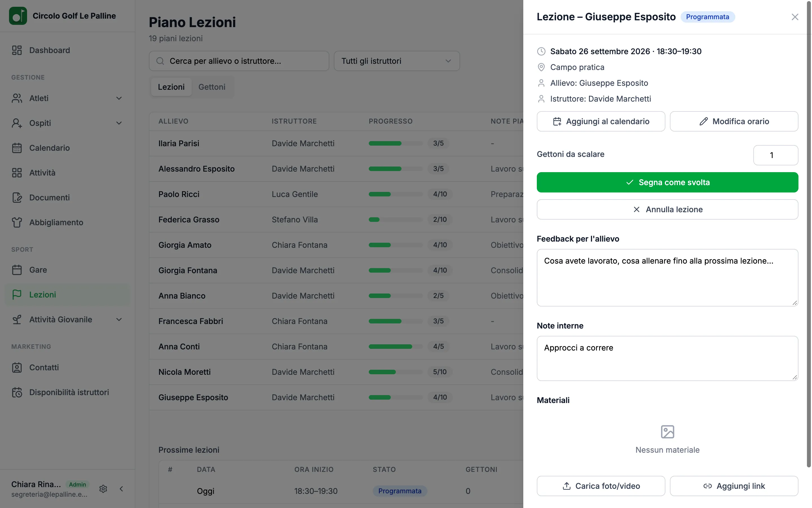Open Dashboard from the sidebar
Viewport: 812px width, 508px height.
tap(67, 51)
